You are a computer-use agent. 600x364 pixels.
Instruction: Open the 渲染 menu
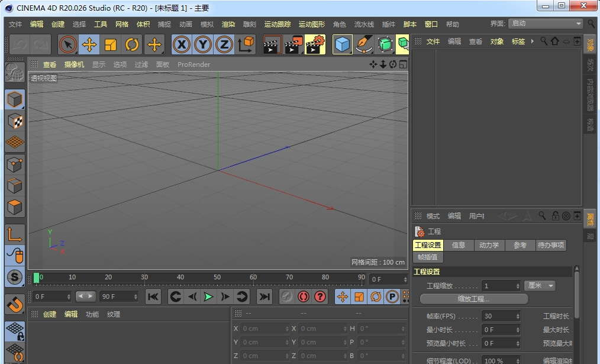pos(228,24)
